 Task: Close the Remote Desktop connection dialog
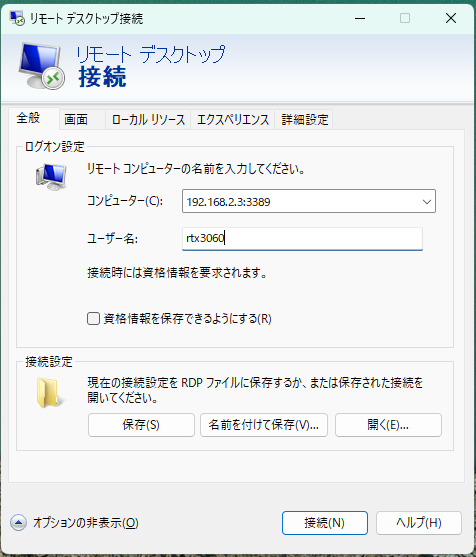[x=451, y=18]
